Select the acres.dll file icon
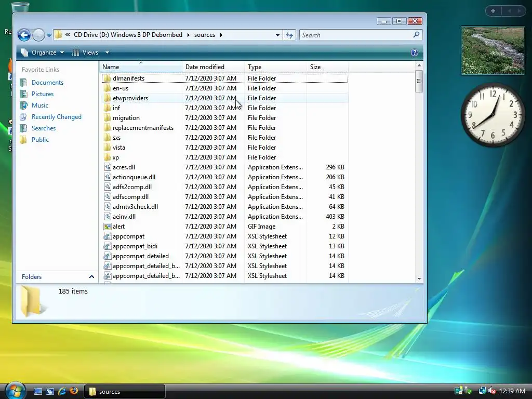Viewport: 532px width, 399px height. coord(107,167)
